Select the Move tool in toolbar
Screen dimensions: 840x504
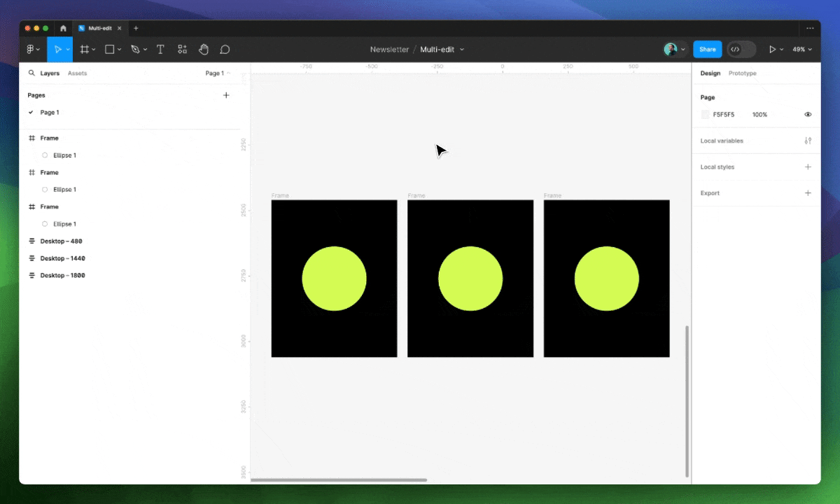point(57,50)
